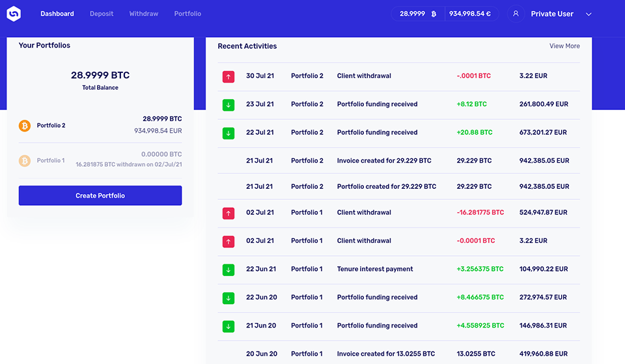Click the +4.558925 BTC amount
Viewport: 625px width, 364px height.
coord(480,326)
